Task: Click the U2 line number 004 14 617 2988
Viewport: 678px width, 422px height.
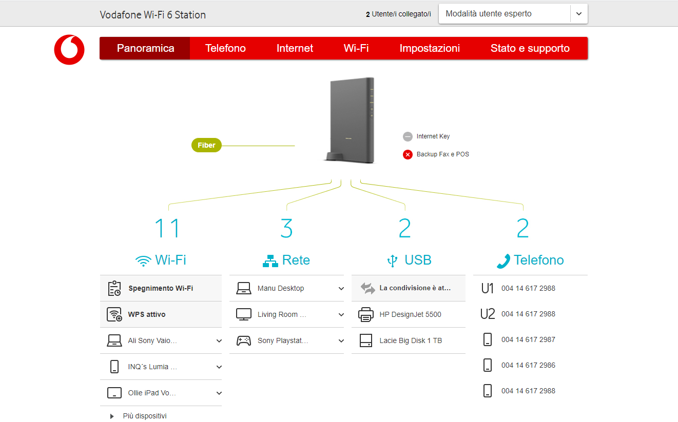Action: [528, 314]
